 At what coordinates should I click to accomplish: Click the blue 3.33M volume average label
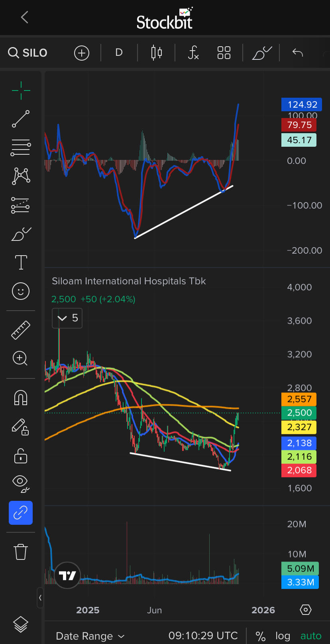click(x=300, y=582)
